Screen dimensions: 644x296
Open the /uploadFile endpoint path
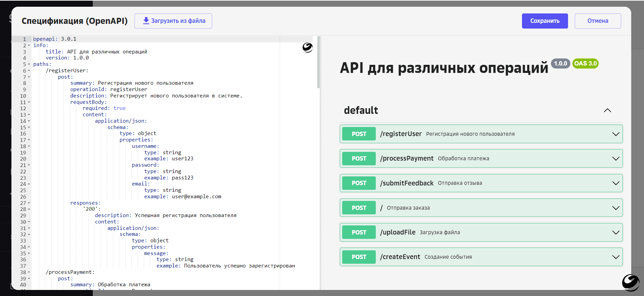[398, 232]
